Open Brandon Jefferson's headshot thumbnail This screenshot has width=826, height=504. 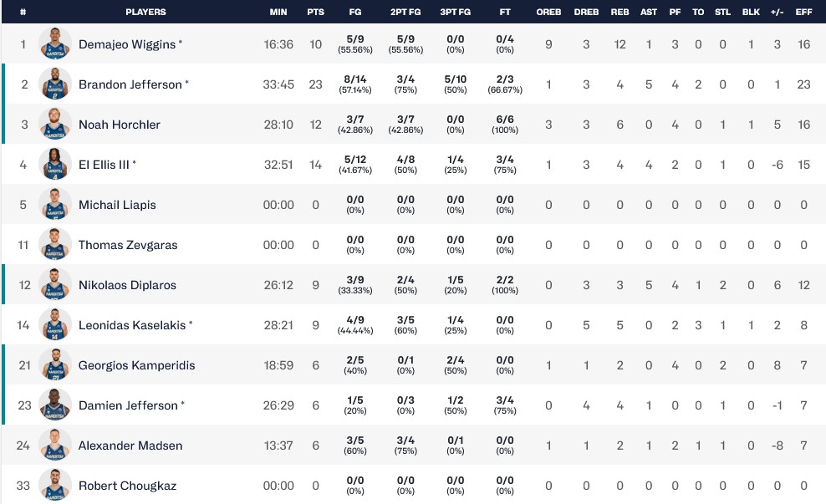point(54,84)
